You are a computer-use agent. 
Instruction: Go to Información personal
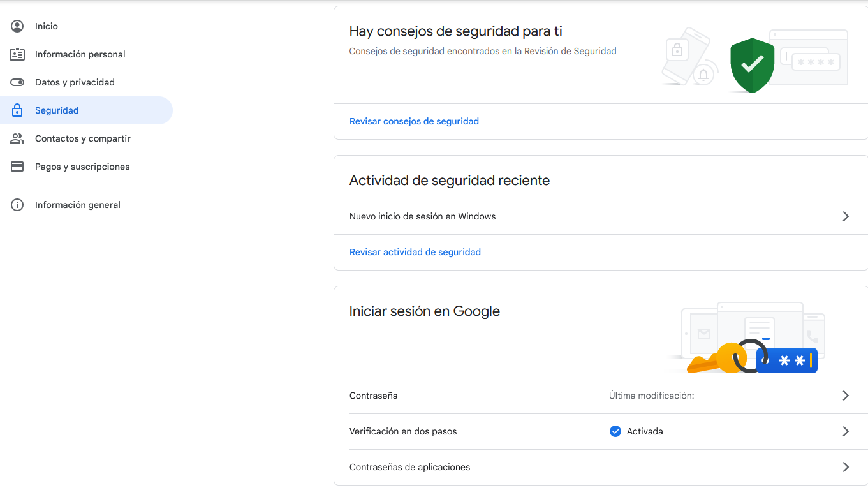[87, 54]
